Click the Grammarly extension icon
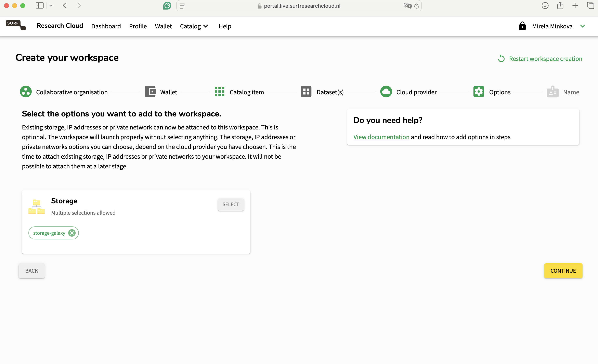This screenshot has width=598, height=364. coord(167,5)
